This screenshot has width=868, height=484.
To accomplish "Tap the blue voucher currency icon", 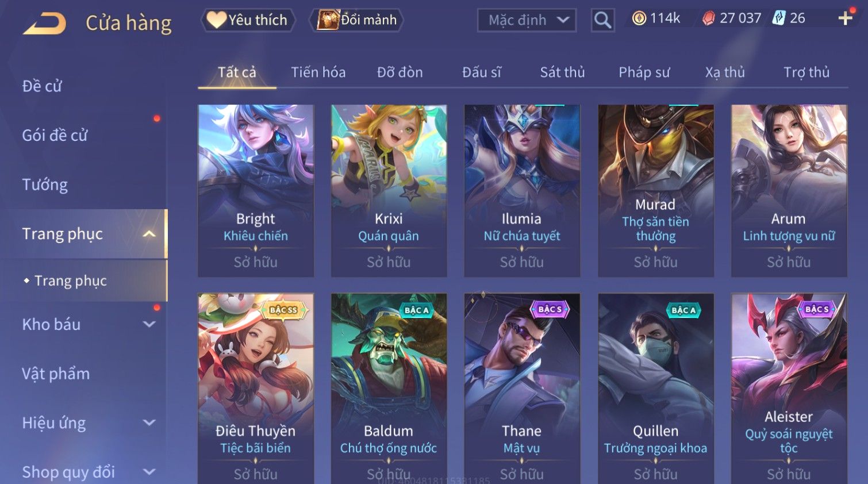I will coord(778,18).
